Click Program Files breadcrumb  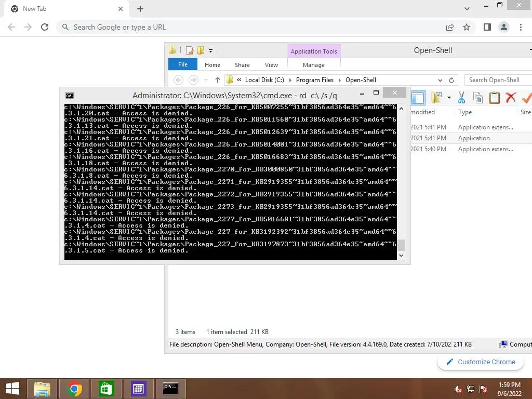click(315, 80)
